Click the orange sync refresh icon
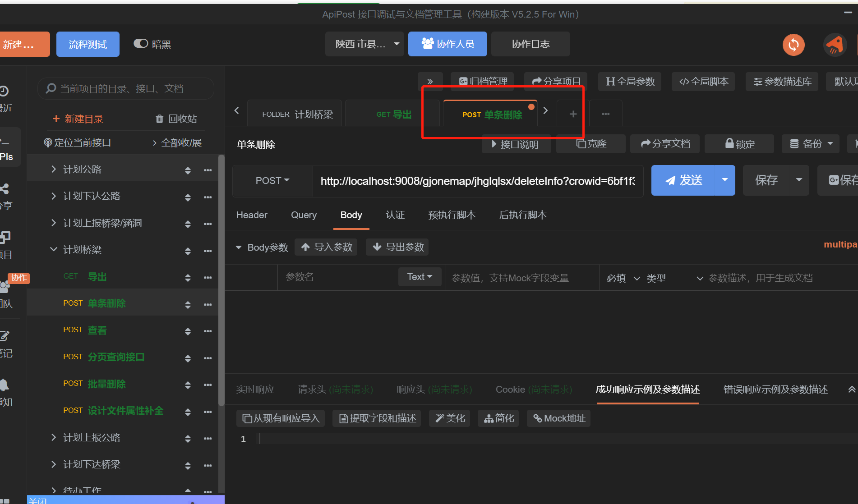 (793, 45)
